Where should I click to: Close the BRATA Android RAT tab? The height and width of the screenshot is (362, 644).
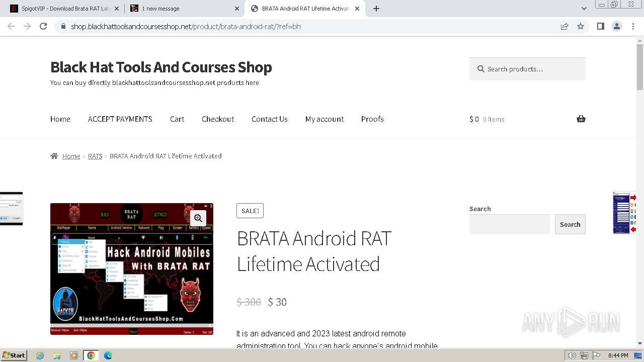point(357,9)
